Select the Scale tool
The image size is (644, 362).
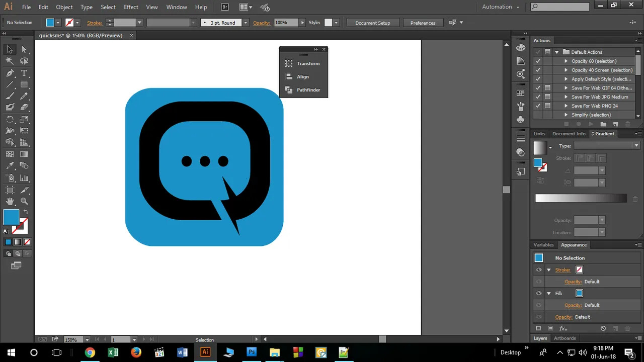(x=24, y=120)
